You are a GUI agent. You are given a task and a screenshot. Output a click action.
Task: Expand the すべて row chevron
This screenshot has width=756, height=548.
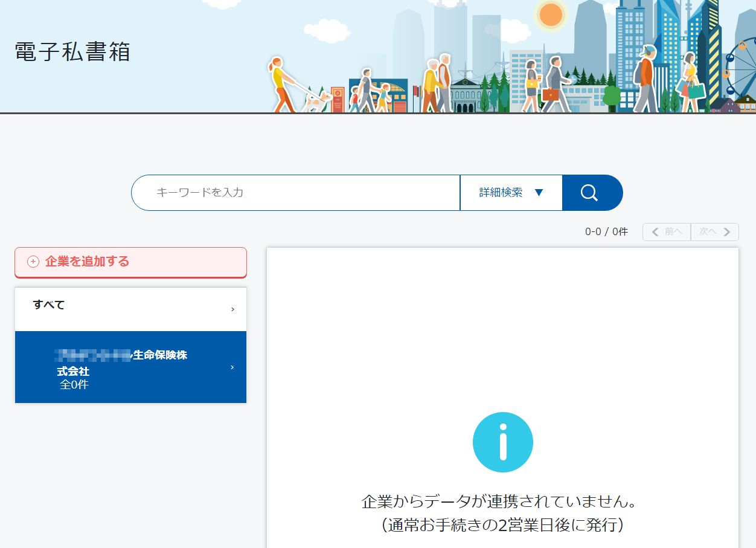pyautogui.click(x=232, y=309)
